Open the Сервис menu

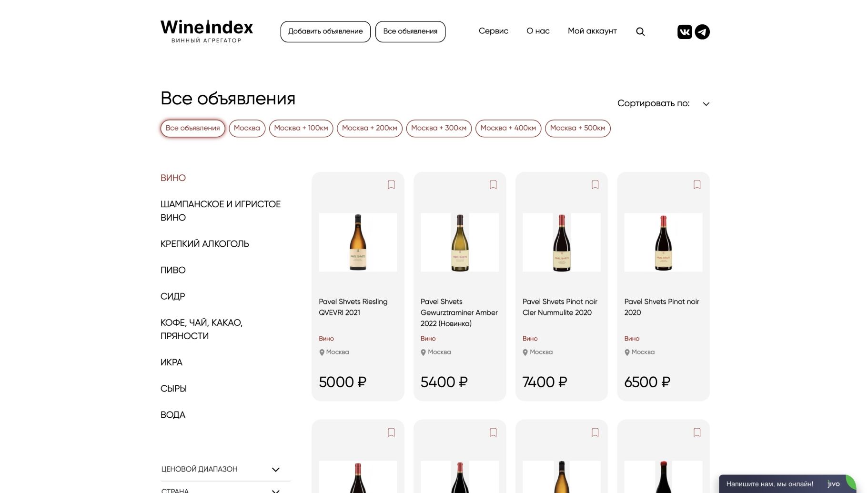(494, 31)
